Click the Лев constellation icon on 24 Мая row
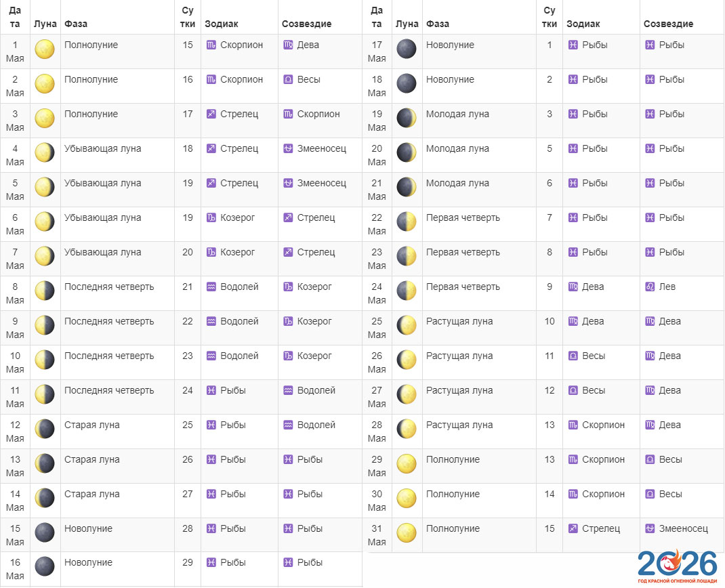This screenshot has height=588, width=725. tap(650, 287)
